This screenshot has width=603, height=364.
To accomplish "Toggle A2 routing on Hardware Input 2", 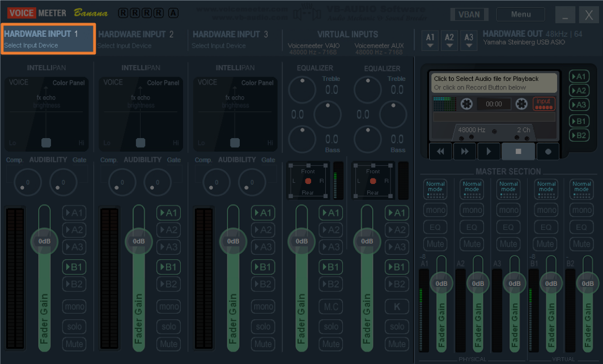I will coord(168,230).
